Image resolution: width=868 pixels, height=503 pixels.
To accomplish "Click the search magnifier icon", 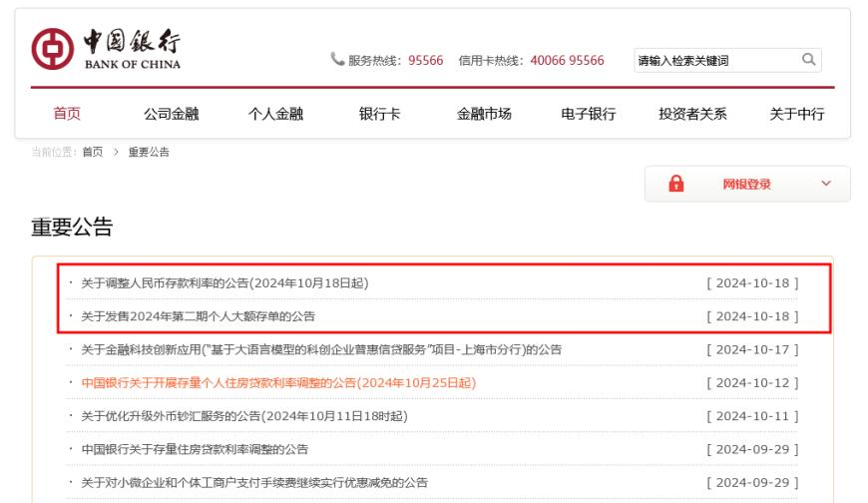I will coord(809,59).
